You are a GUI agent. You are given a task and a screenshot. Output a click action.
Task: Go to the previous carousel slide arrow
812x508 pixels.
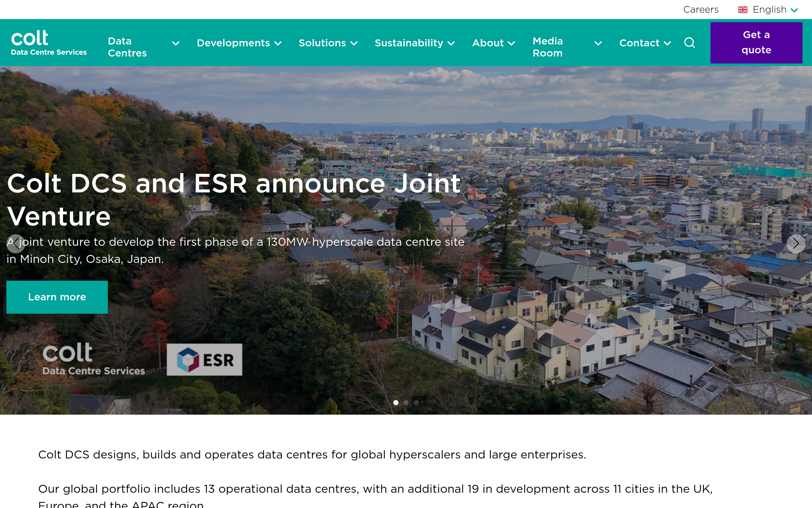click(x=16, y=244)
